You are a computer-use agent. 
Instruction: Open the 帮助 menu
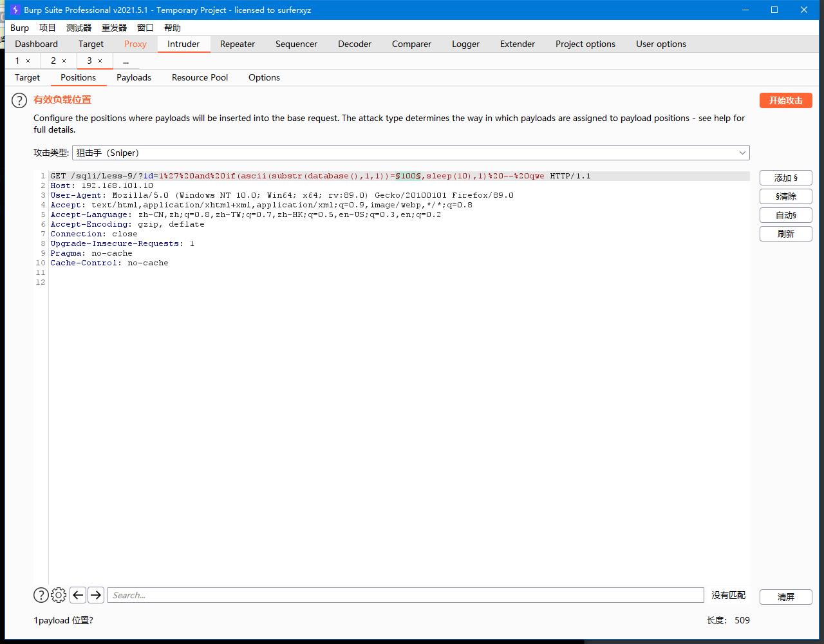point(173,28)
